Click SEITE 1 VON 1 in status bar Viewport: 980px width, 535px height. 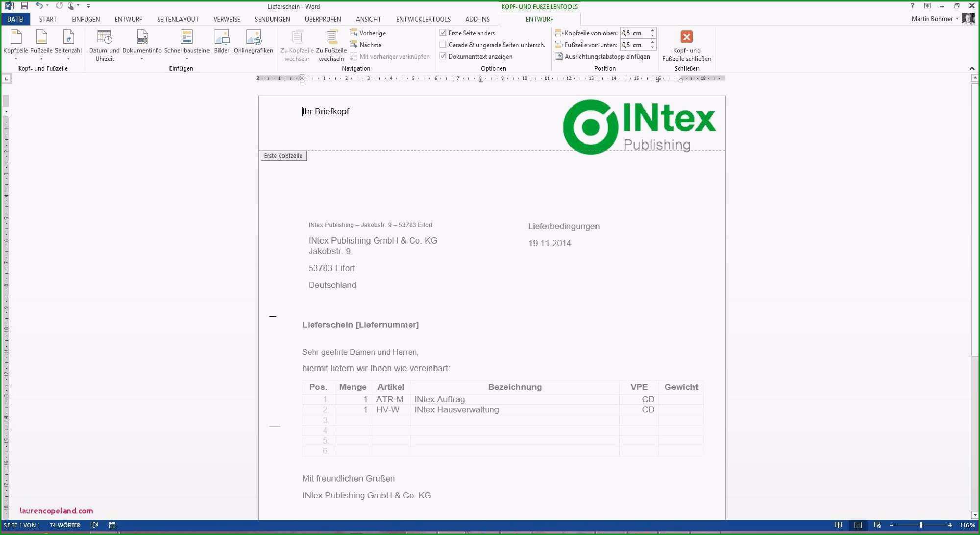(x=22, y=525)
